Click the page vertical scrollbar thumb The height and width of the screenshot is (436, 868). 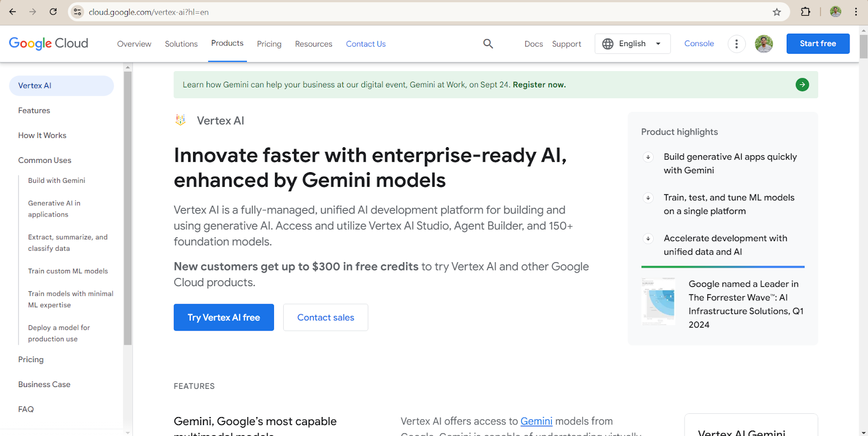coord(863,46)
